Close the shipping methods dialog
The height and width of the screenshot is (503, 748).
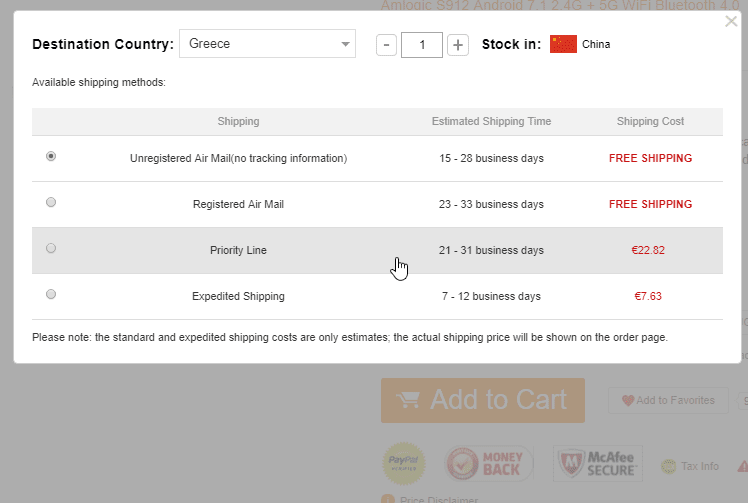coord(731,21)
